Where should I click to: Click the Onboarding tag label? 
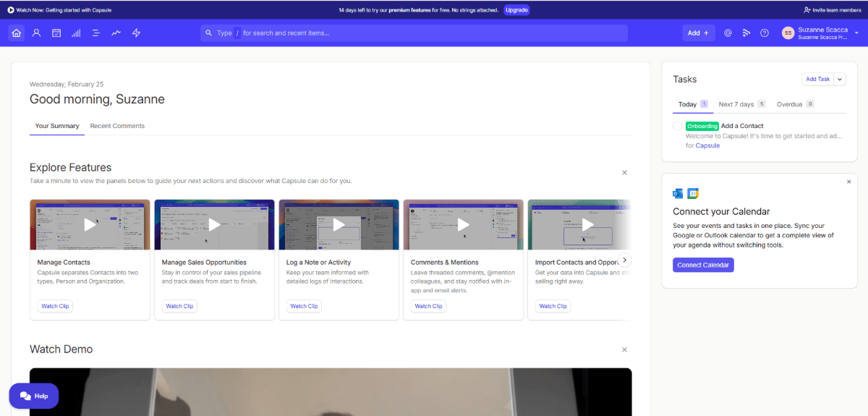point(702,126)
